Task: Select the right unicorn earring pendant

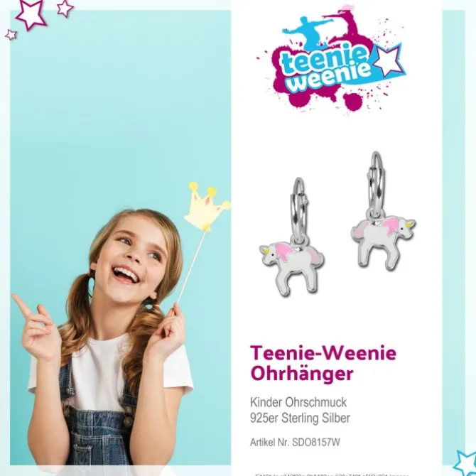Action: coord(384,242)
